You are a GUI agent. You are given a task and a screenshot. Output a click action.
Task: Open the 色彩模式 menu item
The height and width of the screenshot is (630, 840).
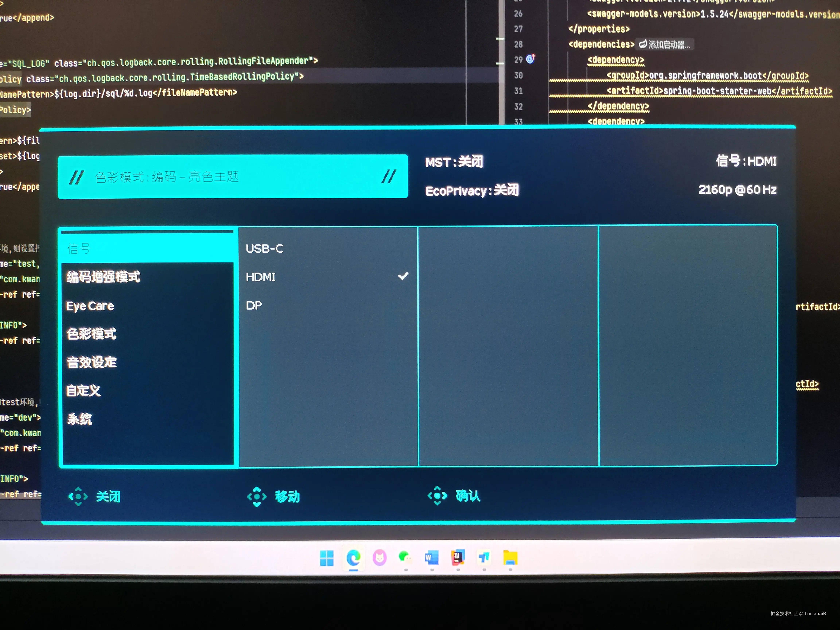(92, 334)
